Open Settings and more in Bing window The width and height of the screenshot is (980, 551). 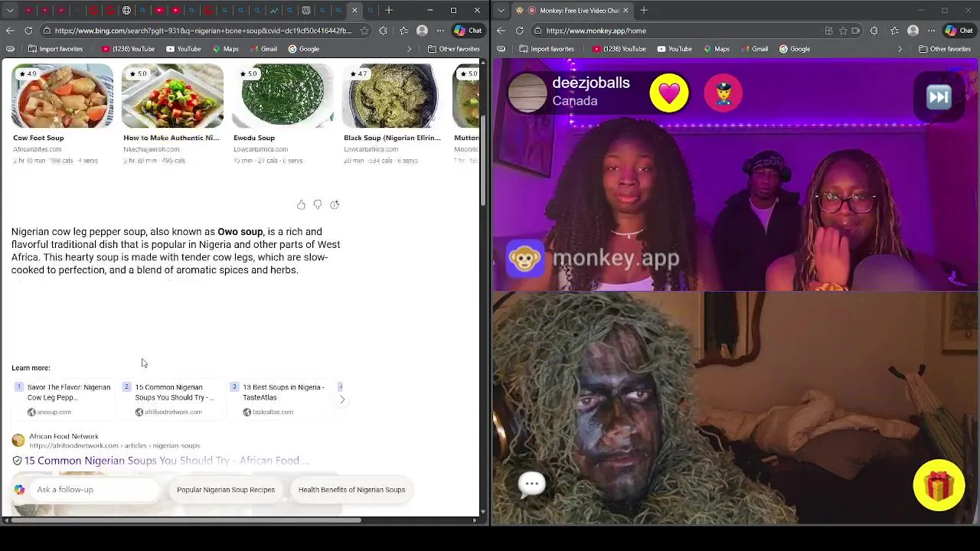coord(441,31)
